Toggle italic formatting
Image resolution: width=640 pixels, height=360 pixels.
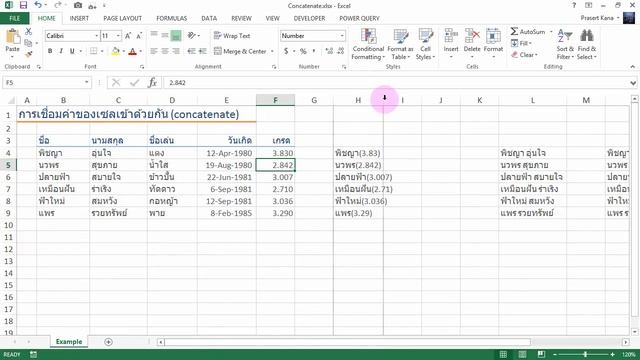61,51
